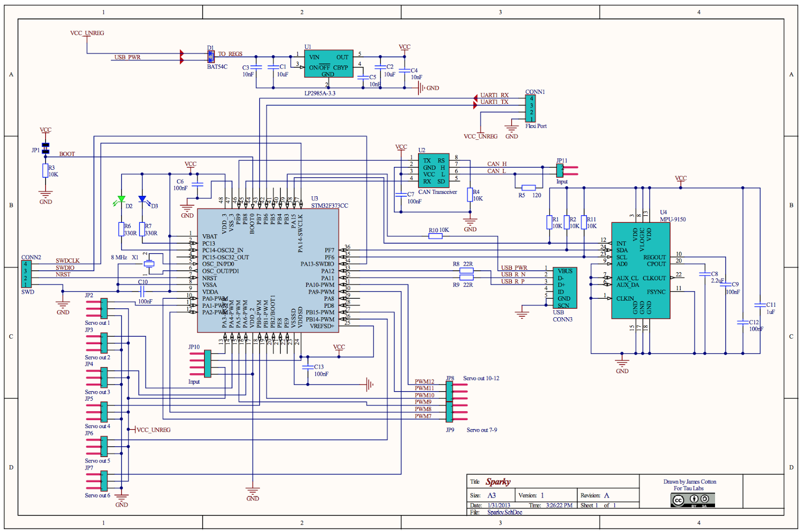
Task: Click the 'For Tau Labs' text
Action: coord(688,489)
